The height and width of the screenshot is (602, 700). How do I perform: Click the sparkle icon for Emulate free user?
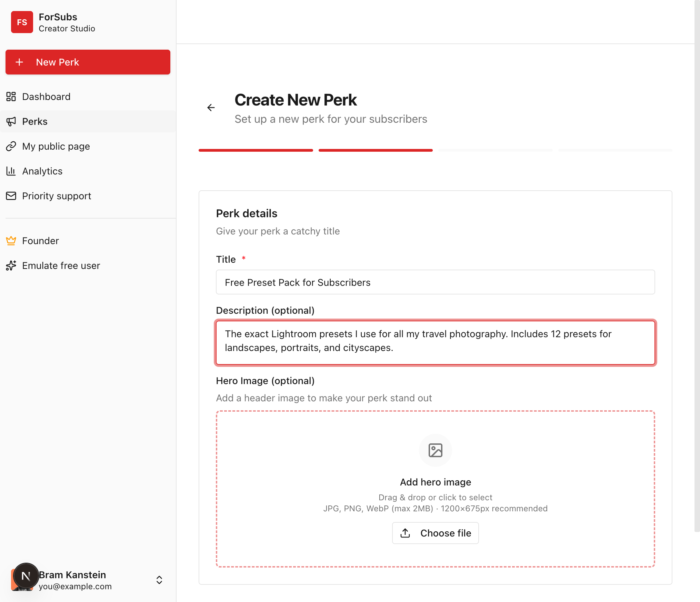click(11, 265)
